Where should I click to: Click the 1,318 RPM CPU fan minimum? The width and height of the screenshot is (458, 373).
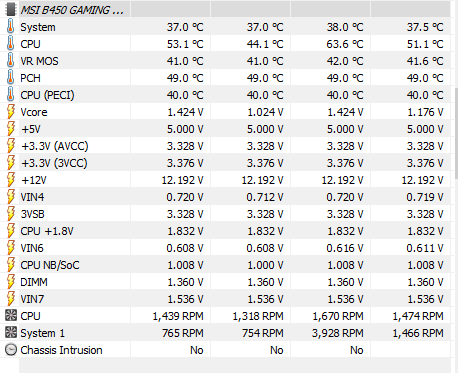pos(258,316)
